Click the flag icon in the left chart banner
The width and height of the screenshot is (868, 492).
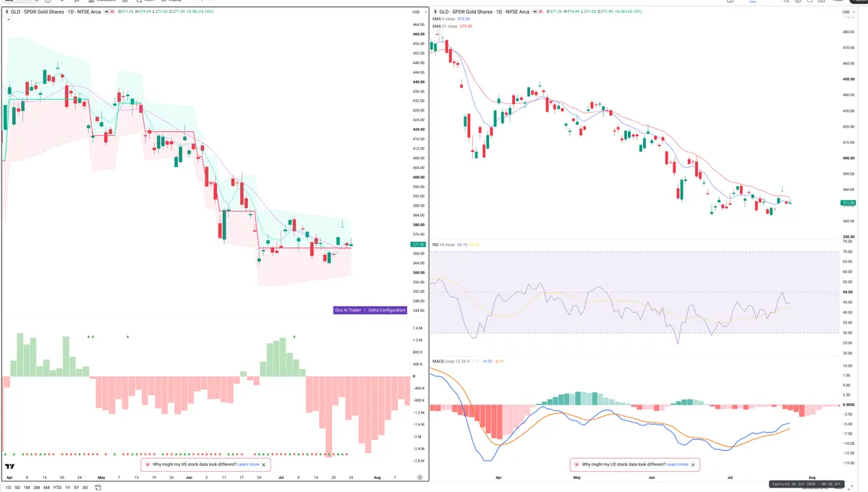coord(148,465)
